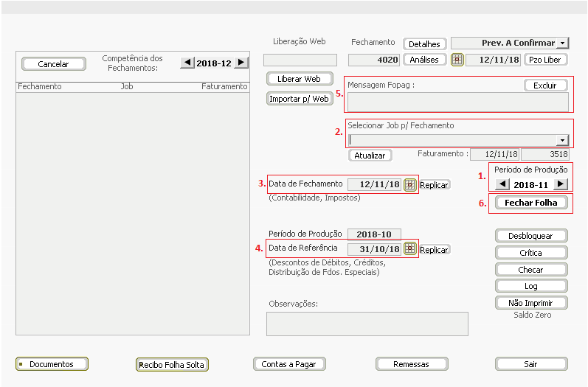Click the Liberar Web button
Viewport: 588px width, 387px height.
pos(300,79)
